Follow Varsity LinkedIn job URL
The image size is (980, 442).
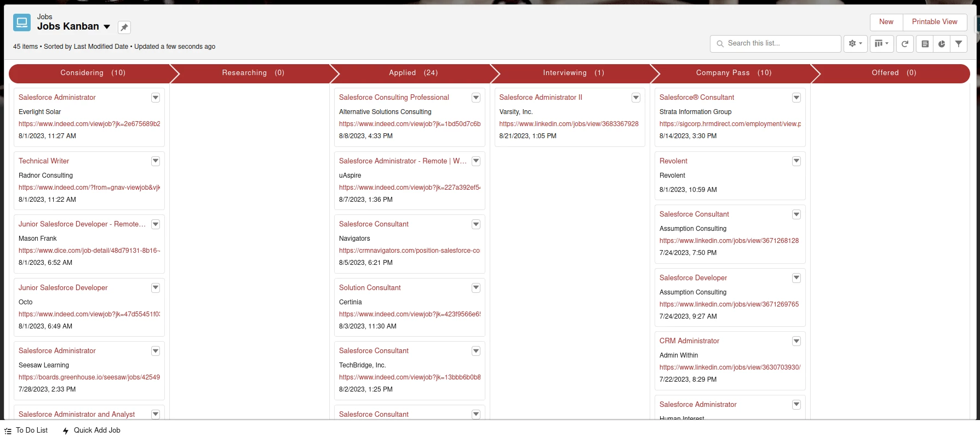point(569,124)
